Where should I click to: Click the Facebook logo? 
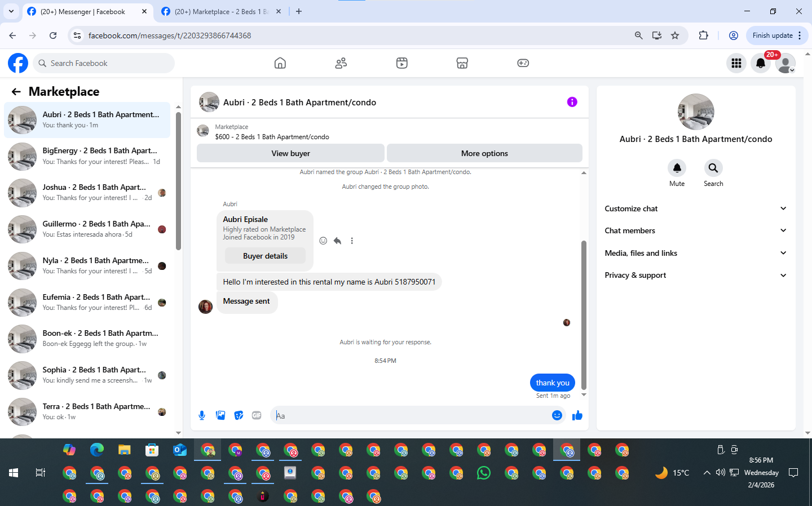click(x=18, y=63)
